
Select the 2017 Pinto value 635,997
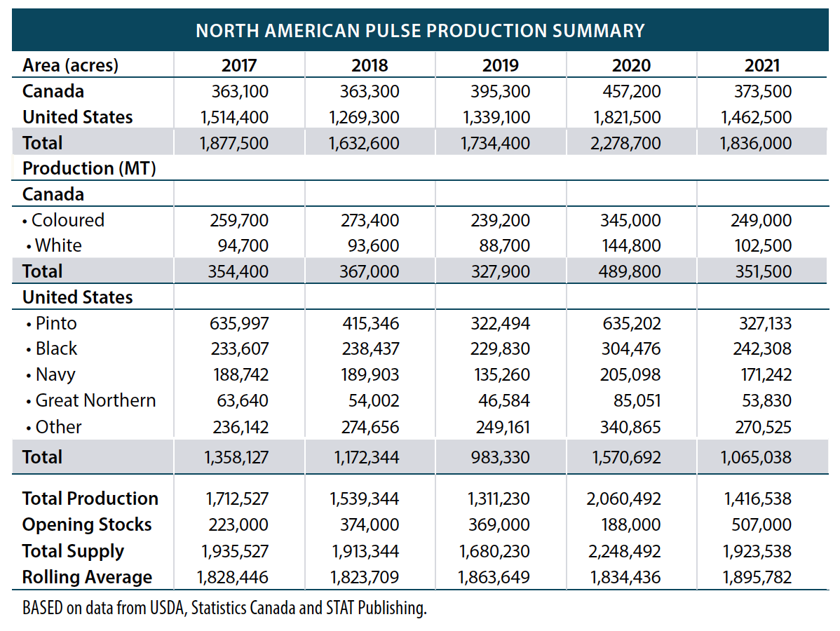(x=239, y=323)
